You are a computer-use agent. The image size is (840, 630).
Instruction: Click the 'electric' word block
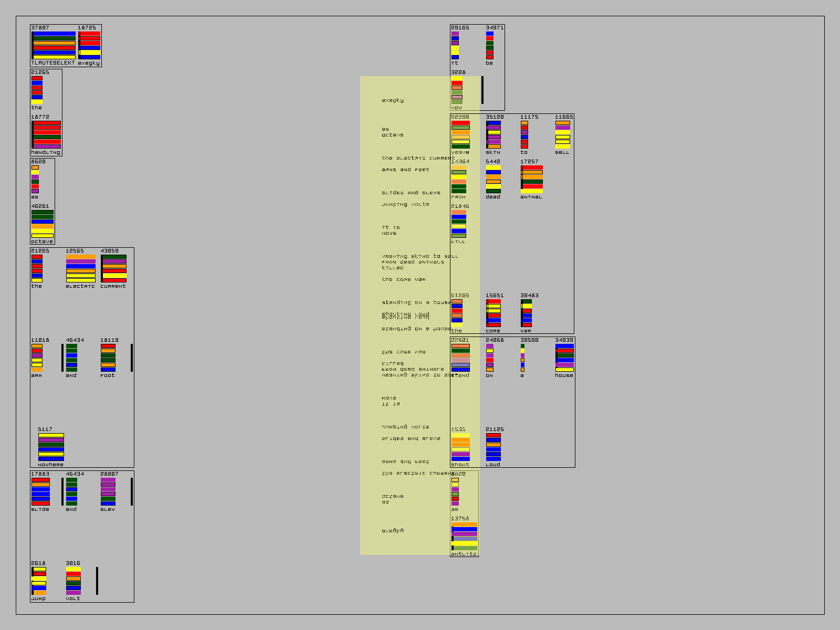click(80, 269)
